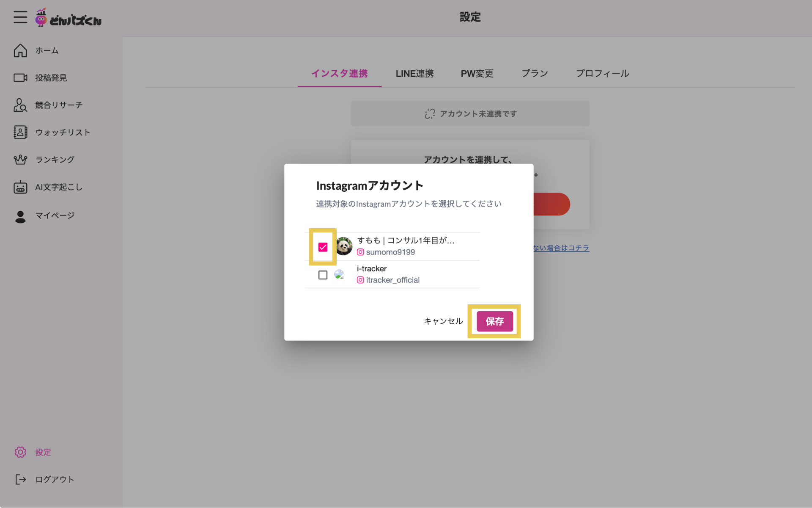Open AI文字起こし robot icon
Image resolution: width=812 pixels, height=508 pixels.
tap(20, 187)
